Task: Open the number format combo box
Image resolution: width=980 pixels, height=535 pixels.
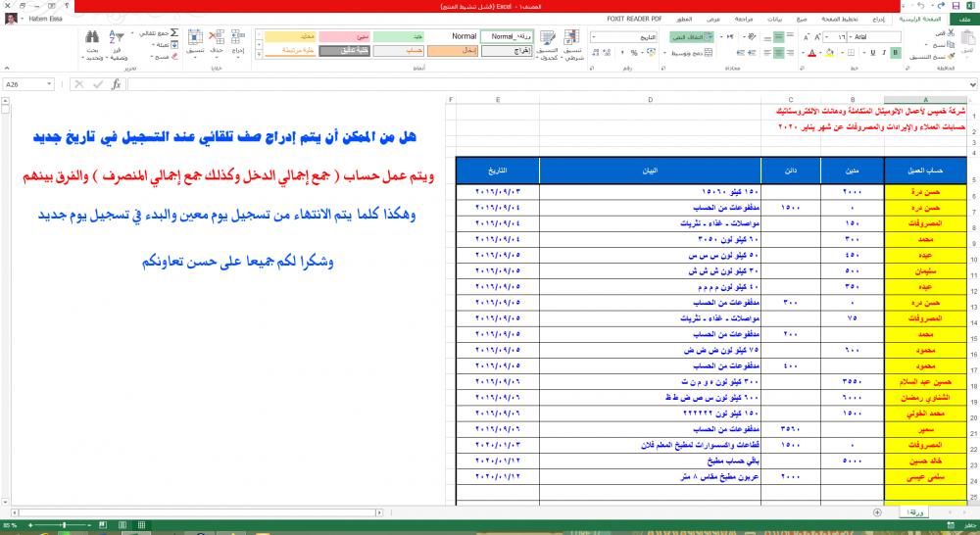Action: pos(623,37)
